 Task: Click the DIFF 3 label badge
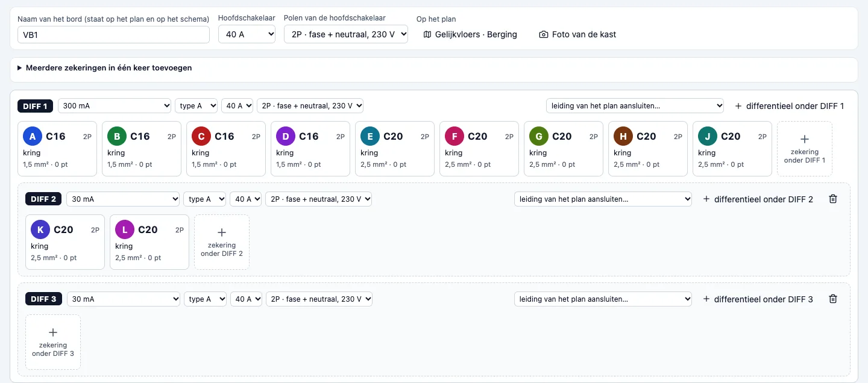pyautogui.click(x=43, y=299)
